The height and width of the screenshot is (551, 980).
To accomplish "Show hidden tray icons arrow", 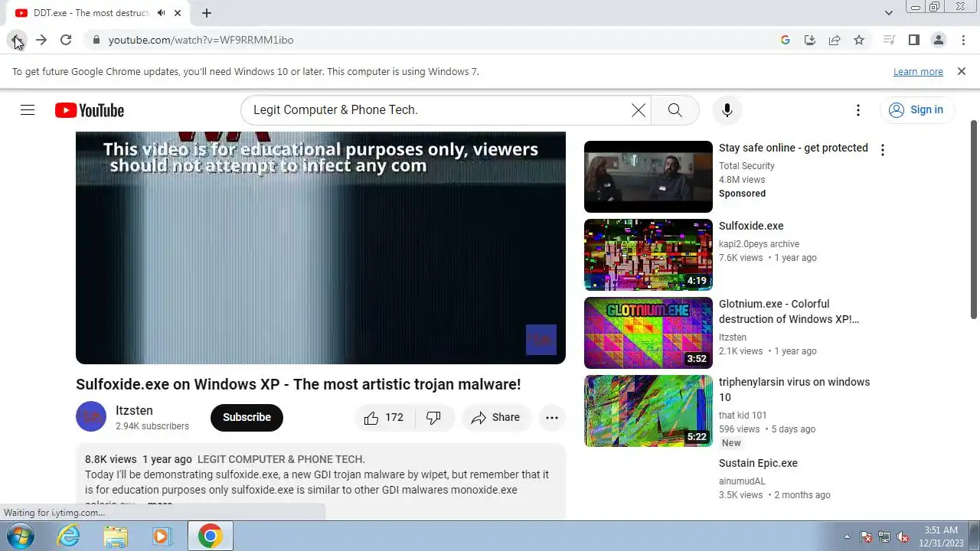I will coord(847,536).
